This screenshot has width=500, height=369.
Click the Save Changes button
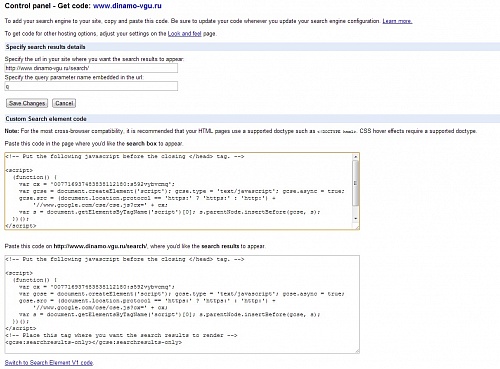[27, 103]
